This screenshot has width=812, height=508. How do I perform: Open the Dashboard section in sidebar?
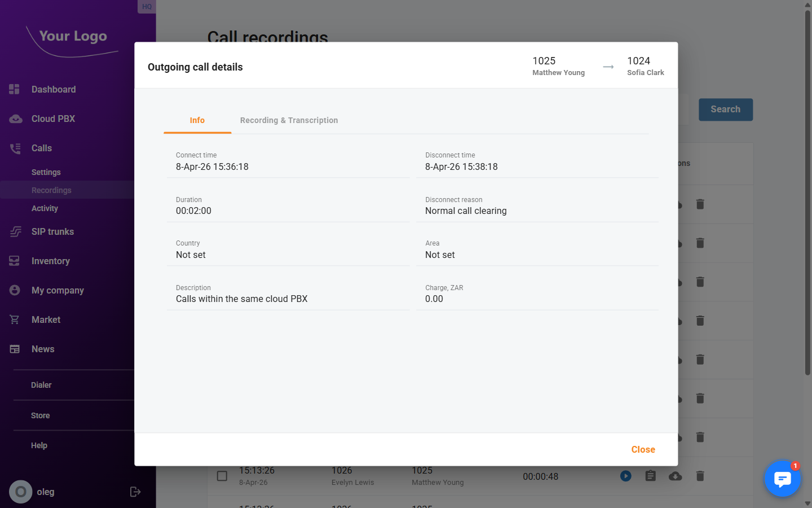(x=54, y=89)
